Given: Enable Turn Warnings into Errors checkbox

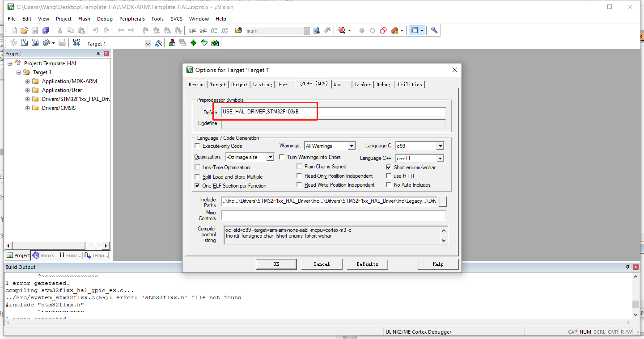Looking at the screenshot, I should 282,157.
